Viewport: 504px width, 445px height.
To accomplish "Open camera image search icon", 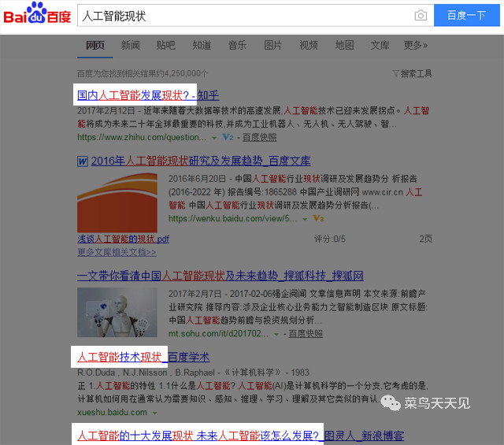I will point(421,16).
